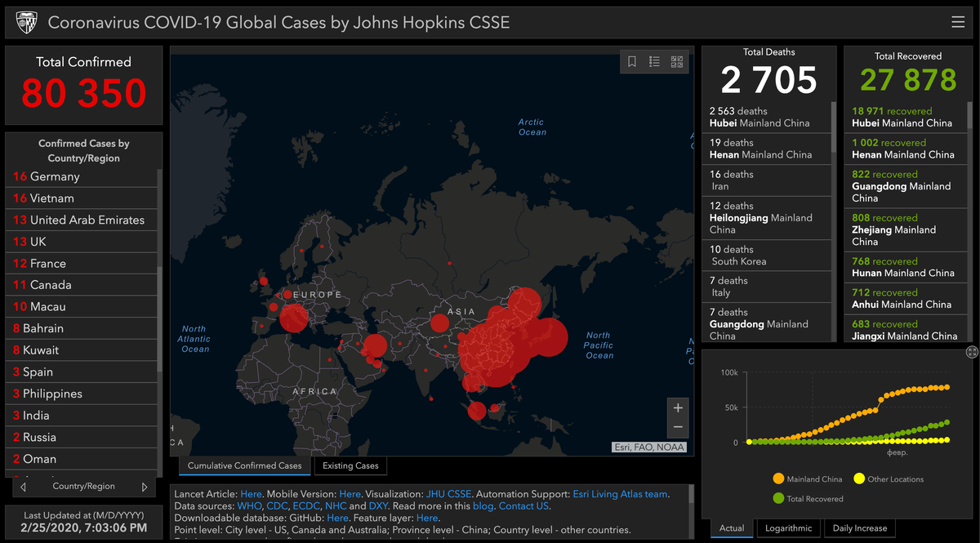Toggle Other Locations legend series
Screen dimensions: 980x543
click(x=889, y=479)
